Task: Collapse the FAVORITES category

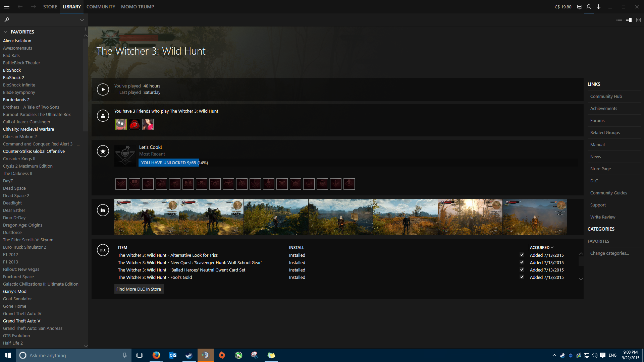Action: pyautogui.click(x=6, y=32)
